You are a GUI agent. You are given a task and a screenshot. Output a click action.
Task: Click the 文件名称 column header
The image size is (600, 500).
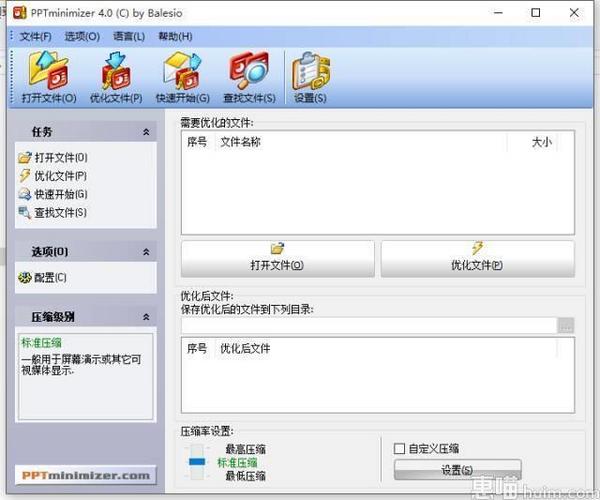pos(361,142)
